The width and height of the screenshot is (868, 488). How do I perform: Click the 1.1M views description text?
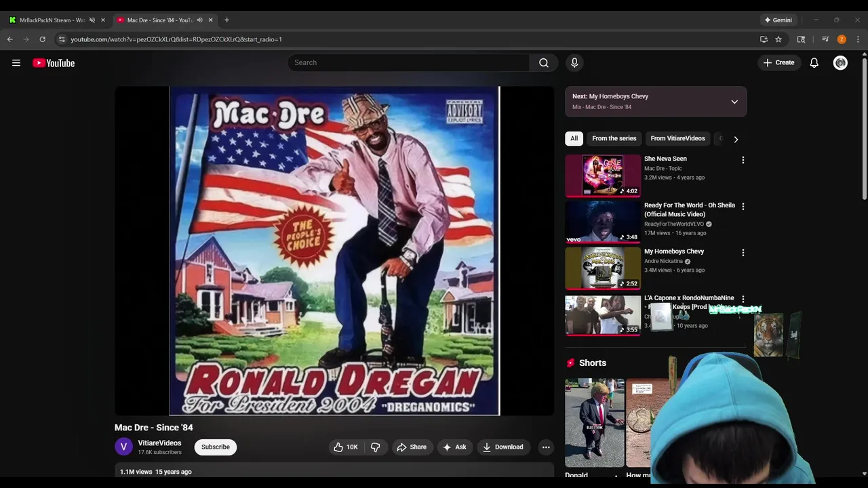(x=156, y=472)
